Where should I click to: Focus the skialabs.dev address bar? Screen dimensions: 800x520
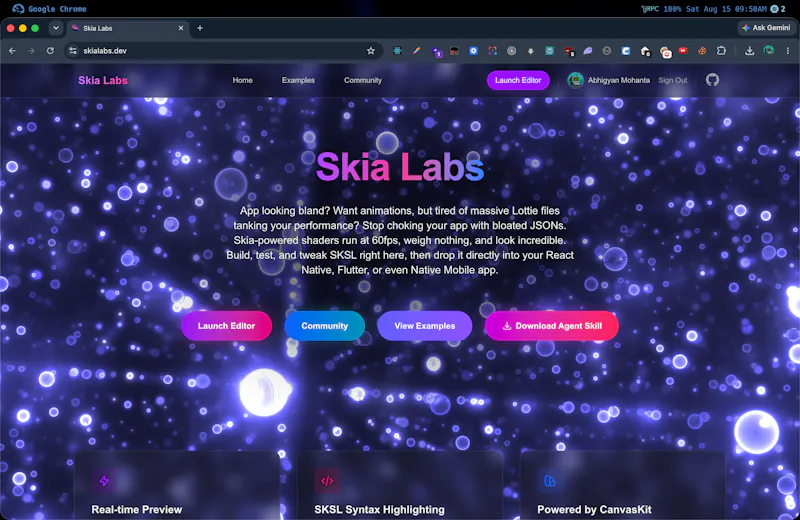pyautogui.click(x=222, y=51)
